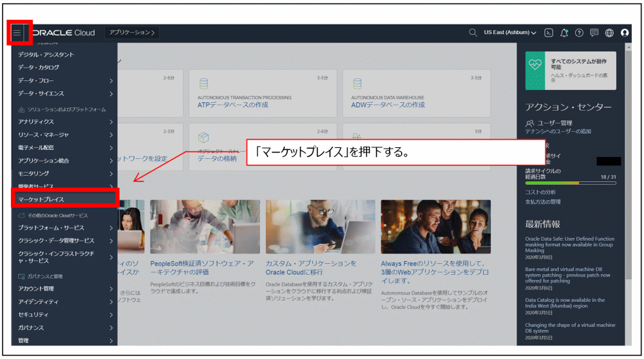The width and height of the screenshot is (644, 359).
Task: Click the ATP database cylinder icon
Action: click(x=204, y=84)
